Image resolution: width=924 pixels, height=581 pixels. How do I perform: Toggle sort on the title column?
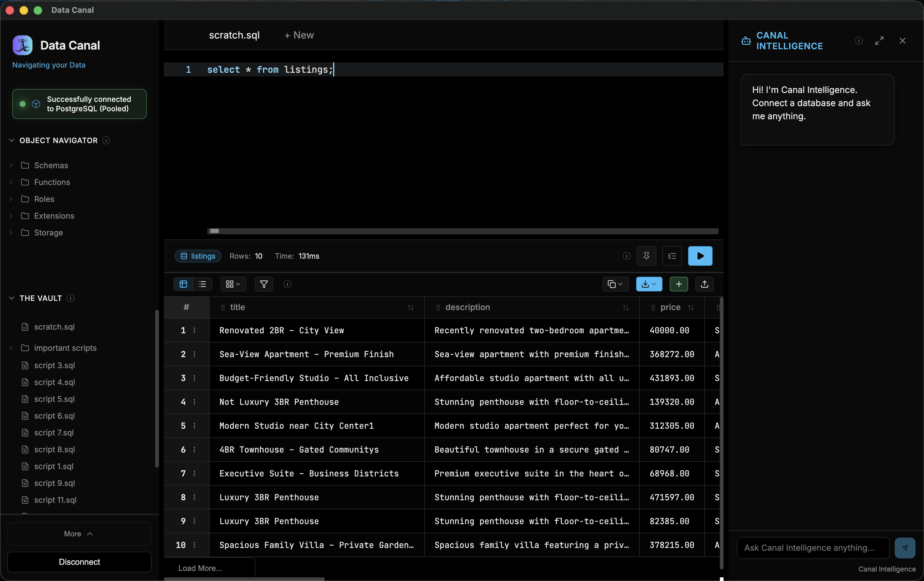410,307
